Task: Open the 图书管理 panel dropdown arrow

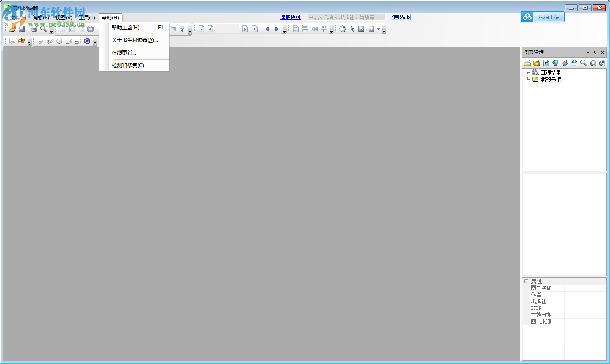Action: [588, 52]
